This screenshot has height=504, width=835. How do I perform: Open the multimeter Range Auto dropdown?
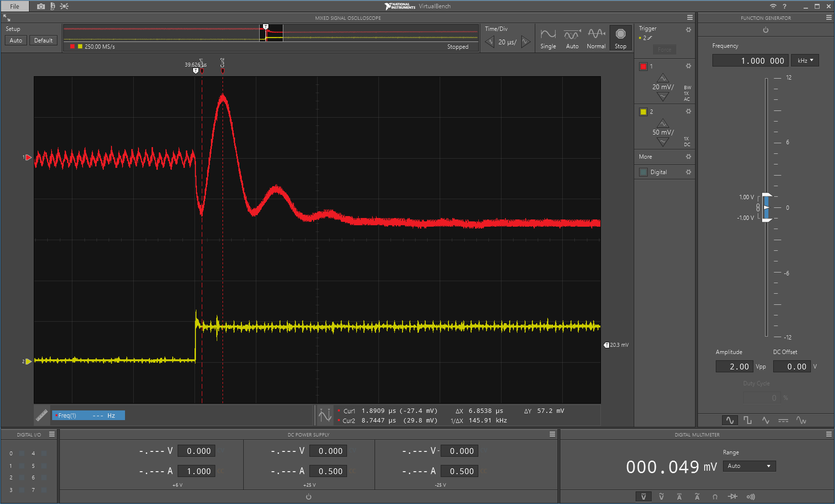[749, 466]
